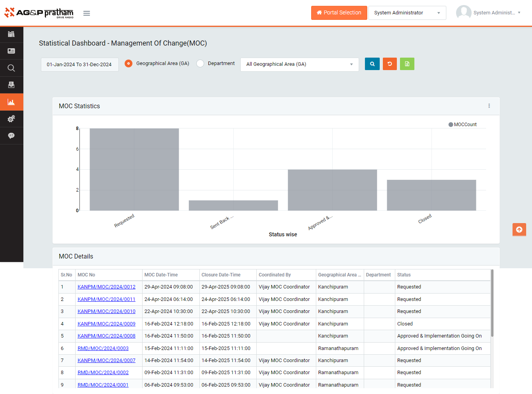This screenshot has height=394, width=532.
Task: Open the help chat bubble sidebar icon
Action: click(x=11, y=135)
